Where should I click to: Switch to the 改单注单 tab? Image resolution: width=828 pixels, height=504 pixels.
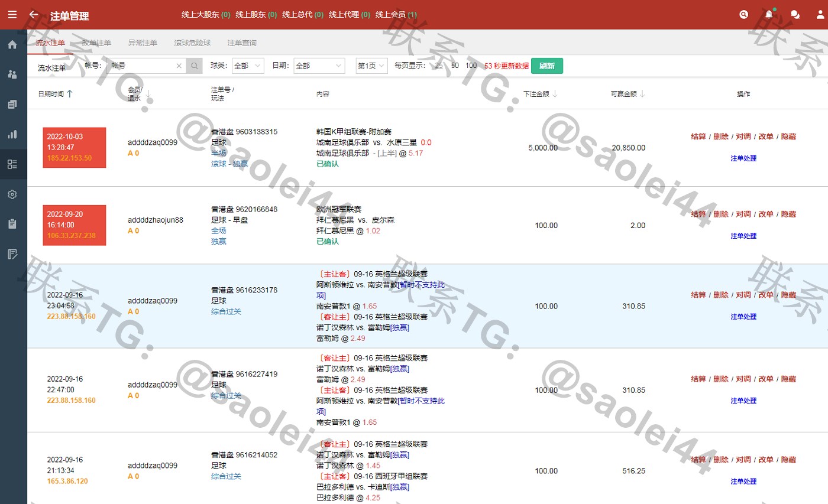[x=96, y=43]
